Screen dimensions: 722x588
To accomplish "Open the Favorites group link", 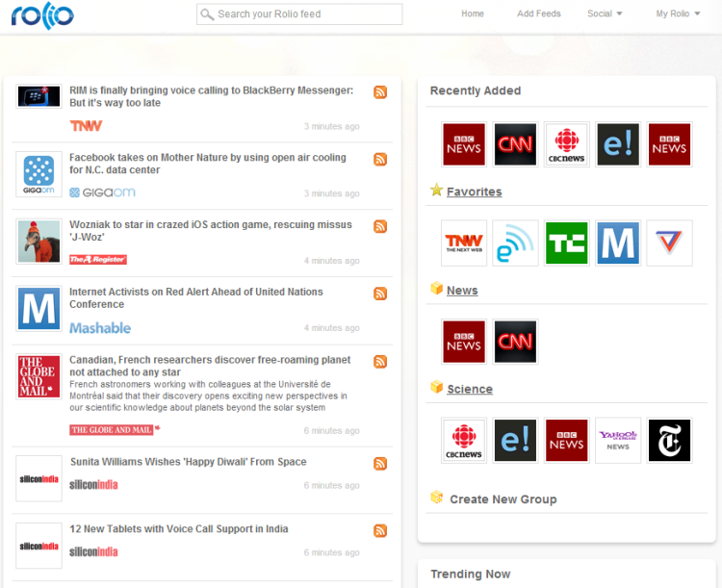I will (475, 192).
